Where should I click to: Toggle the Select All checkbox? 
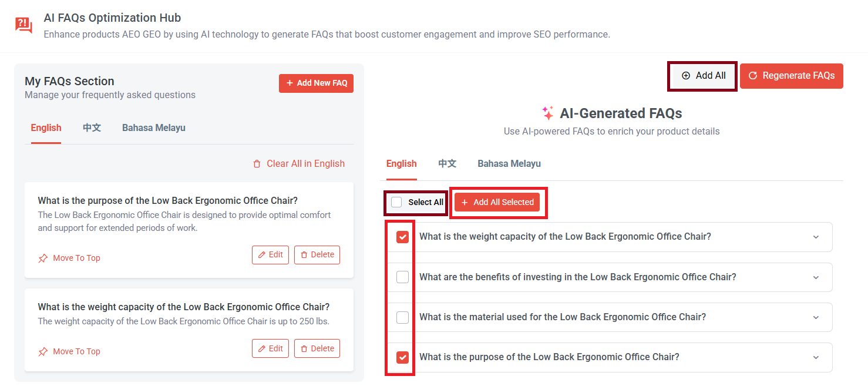tap(397, 202)
